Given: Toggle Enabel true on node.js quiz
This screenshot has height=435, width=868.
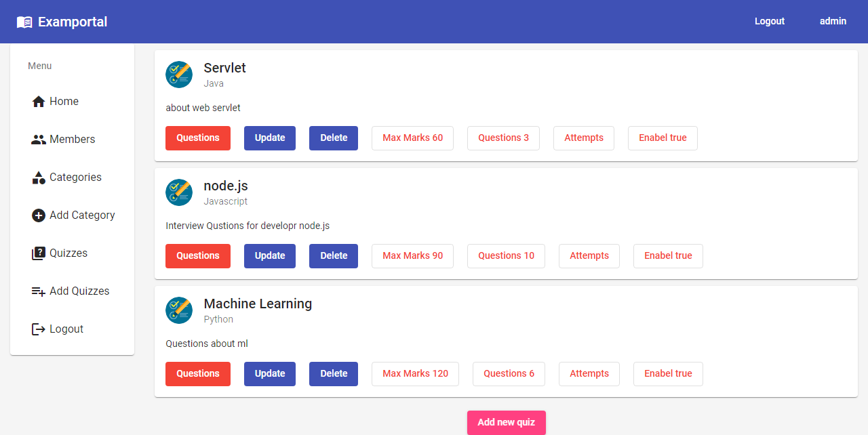Looking at the screenshot, I should point(668,255).
